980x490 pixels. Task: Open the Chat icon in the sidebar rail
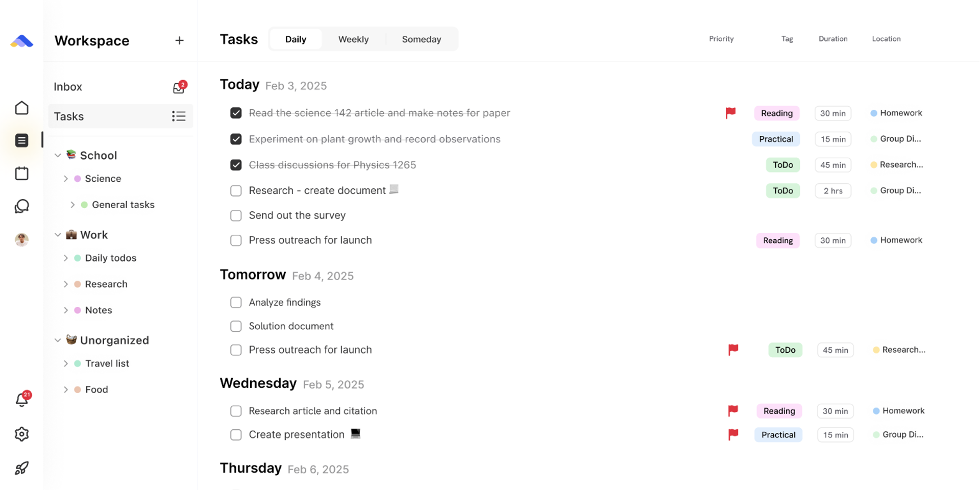point(21,206)
